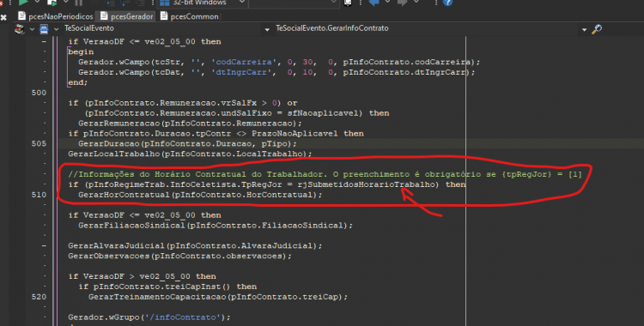Click line number 500 in the gutter
This screenshot has width=644, height=326.
coord(39,93)
